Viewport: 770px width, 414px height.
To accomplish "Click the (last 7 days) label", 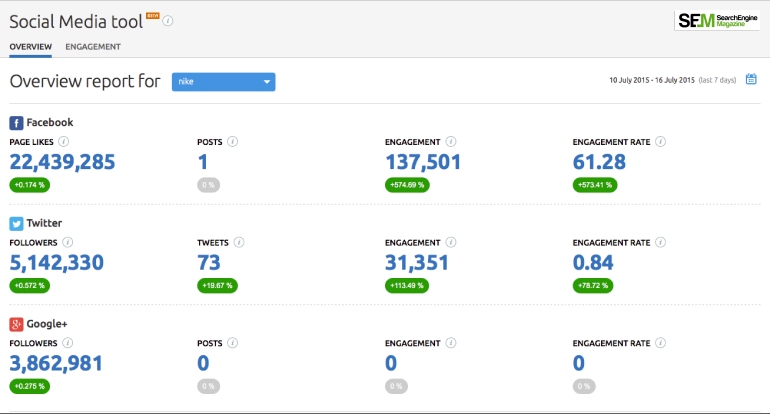I will (x=717, y=80).
